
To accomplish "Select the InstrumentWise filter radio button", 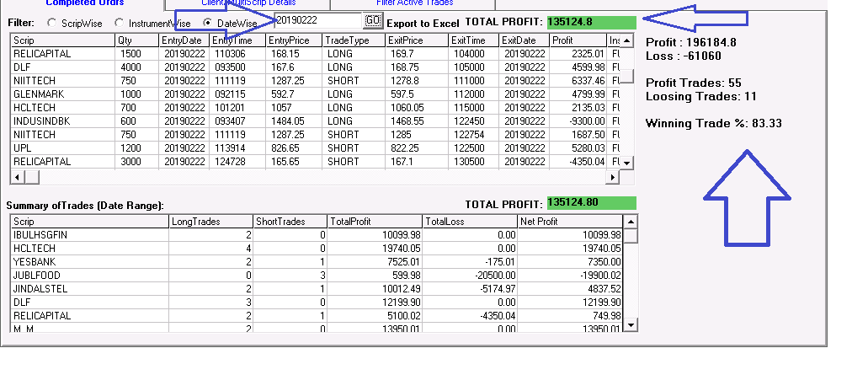I will (x=119, y=24).
